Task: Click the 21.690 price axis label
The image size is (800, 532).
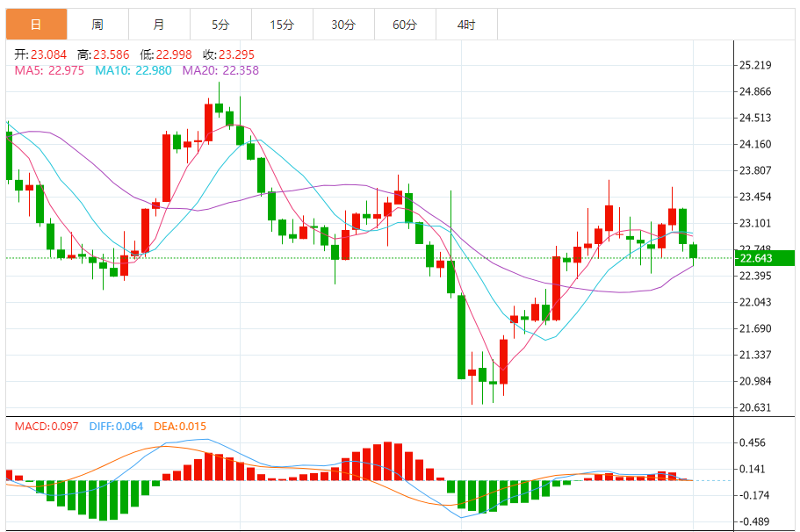Action: (755, 328)
